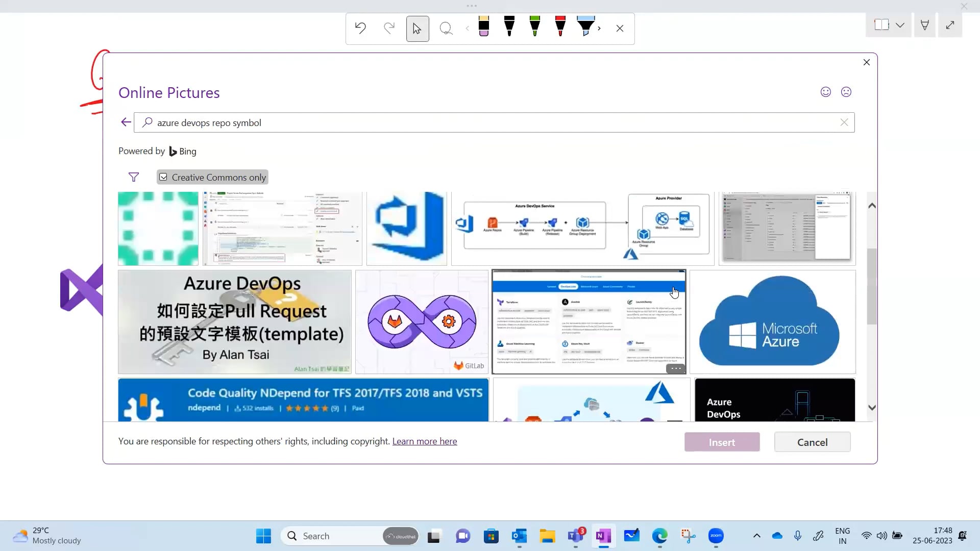
Task: Show hidden system tray icons
Action: [756, 536]
